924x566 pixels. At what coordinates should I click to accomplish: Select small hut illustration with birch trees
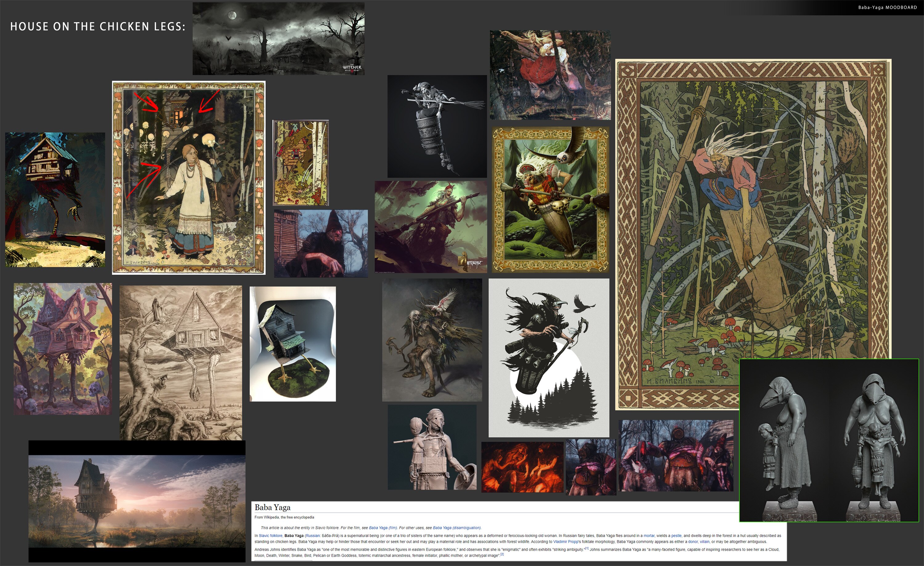point(301,163)
